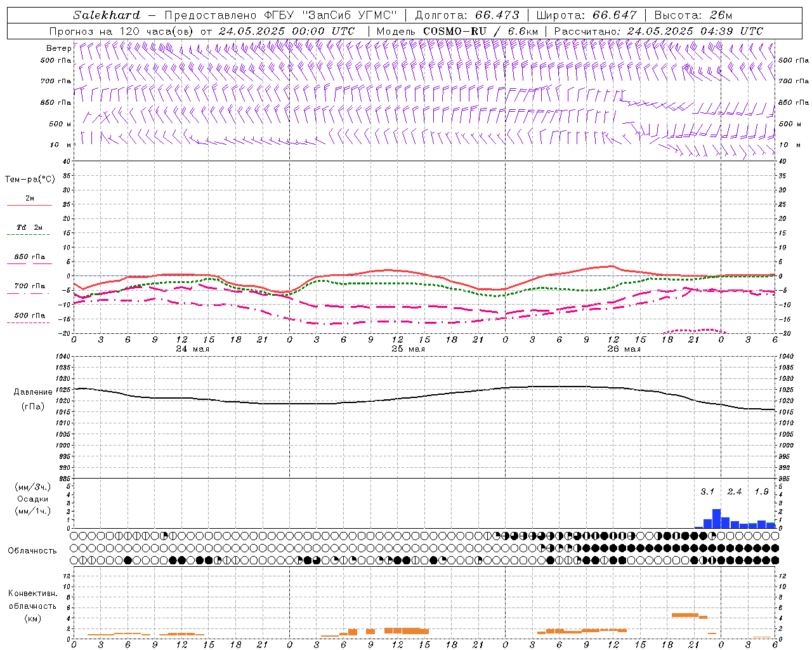The height and width of the screenshot is (650, 812).
Task: Click the Осадки precipitation label
Action: click(33, 499)
